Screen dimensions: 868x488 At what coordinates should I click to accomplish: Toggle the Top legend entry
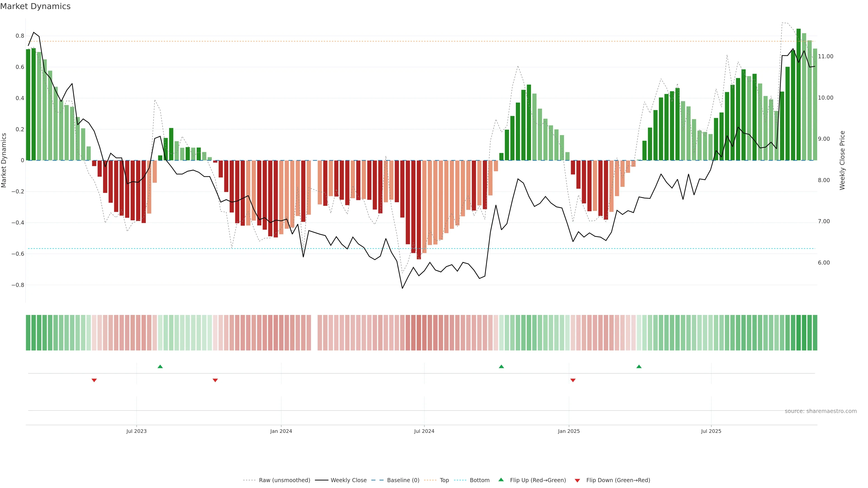click(444, 480)
